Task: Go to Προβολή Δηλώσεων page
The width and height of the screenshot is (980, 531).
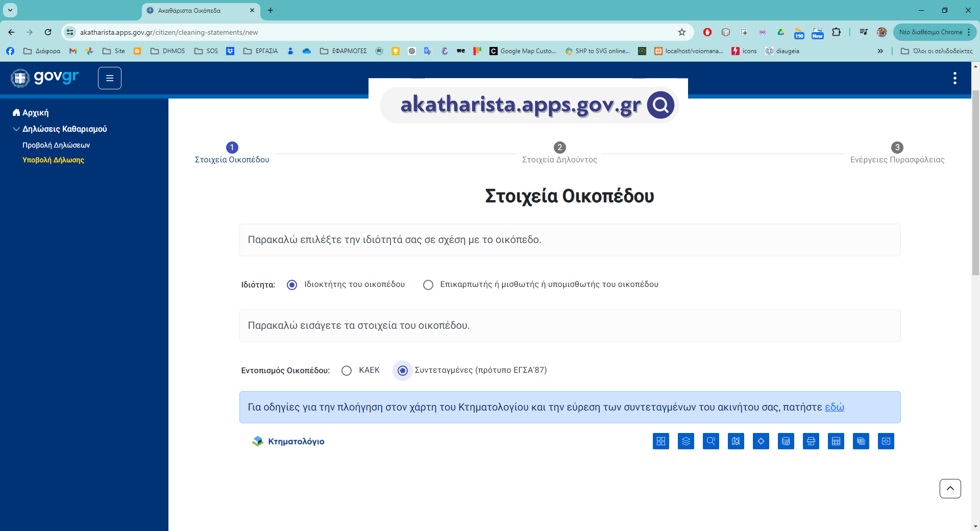Action: point(56,145)
